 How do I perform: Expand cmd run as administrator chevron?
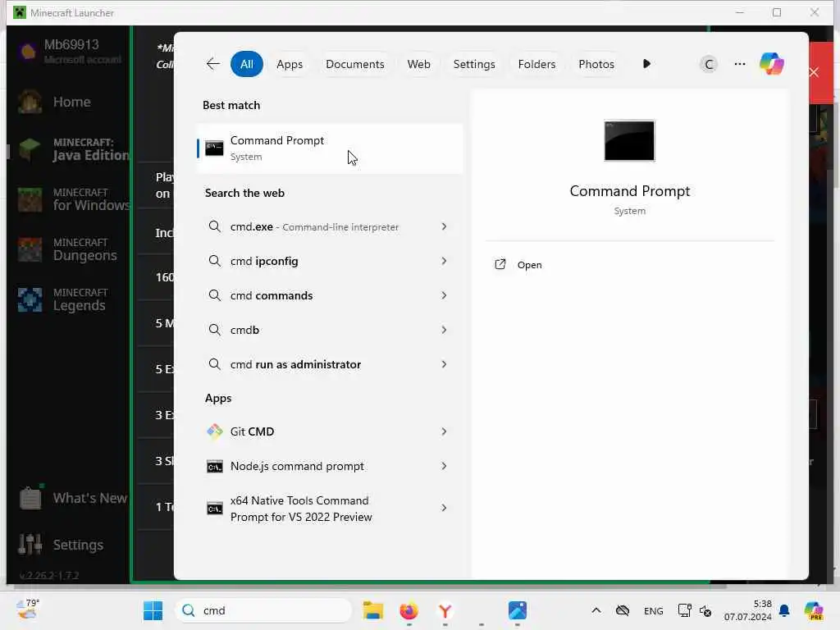coord(444,364)
